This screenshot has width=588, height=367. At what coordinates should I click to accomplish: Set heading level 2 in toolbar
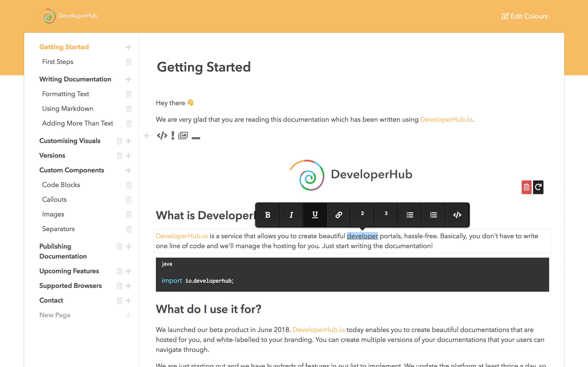tap(362, 215)
